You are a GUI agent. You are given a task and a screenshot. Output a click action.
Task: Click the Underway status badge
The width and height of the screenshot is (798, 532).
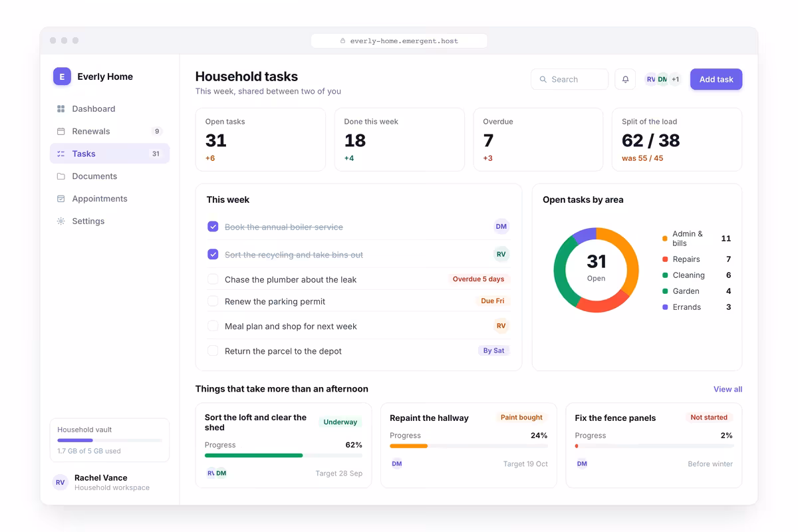(x=340, y=422)
